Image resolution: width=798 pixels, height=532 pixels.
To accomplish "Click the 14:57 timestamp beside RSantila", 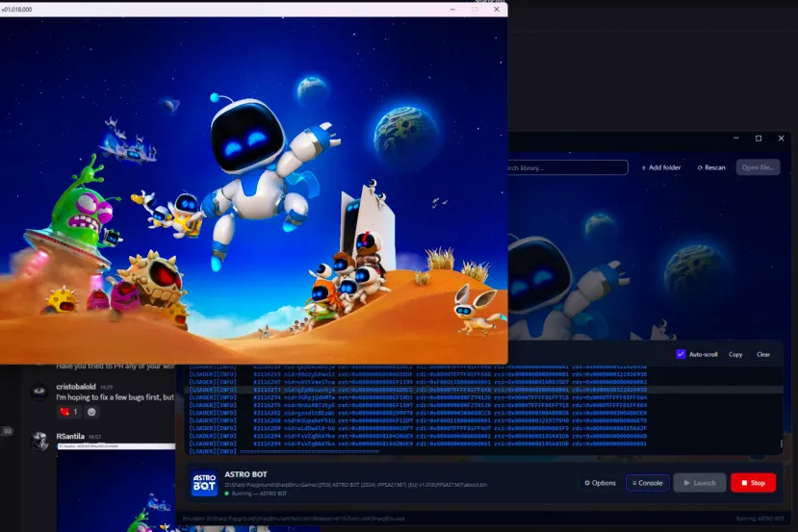I will [94, 437].
